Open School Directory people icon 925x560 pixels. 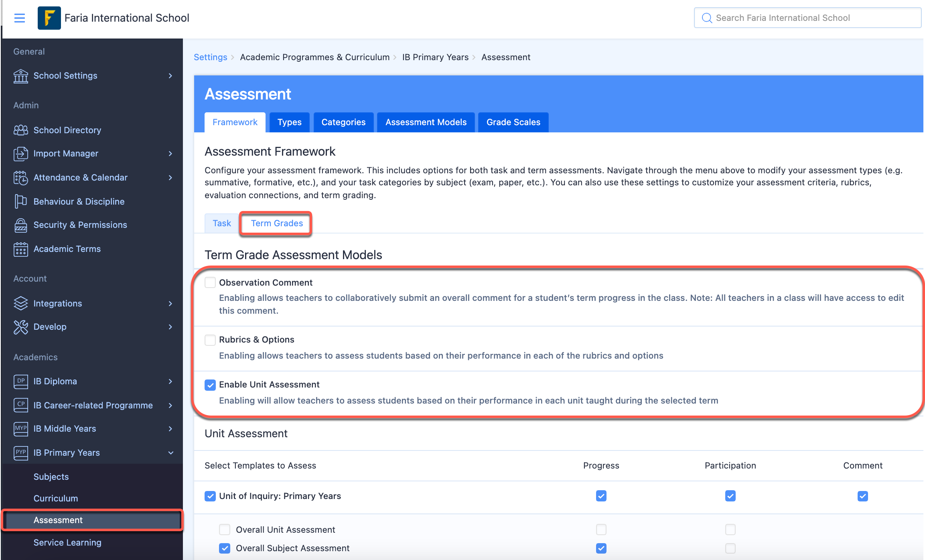[21, 130]
